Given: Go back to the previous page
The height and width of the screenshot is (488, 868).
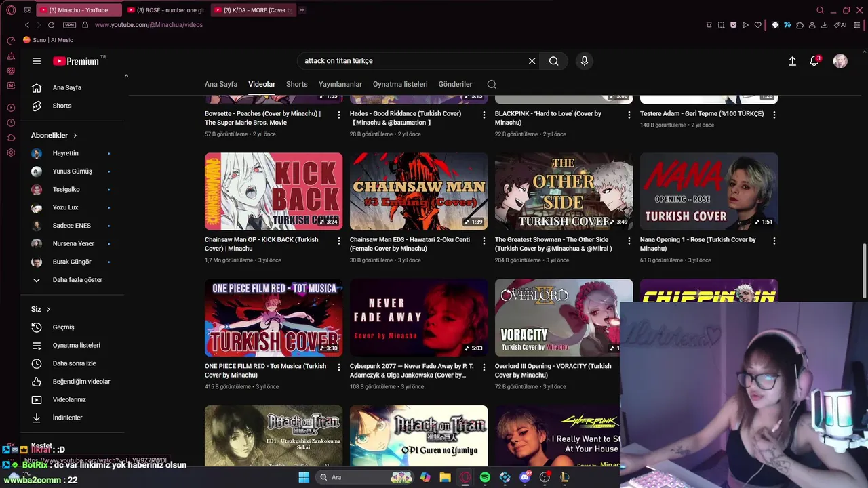Looking at the screenshot, I should (x=27, y=25).
